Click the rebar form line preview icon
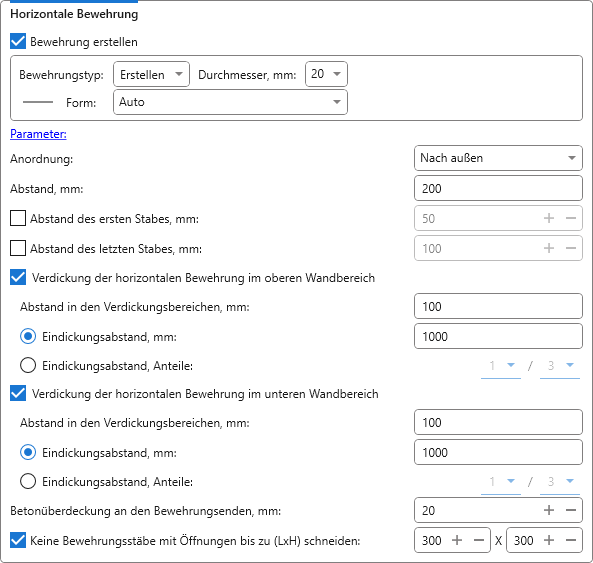This screenshot has width=593, height=563. (x=38, y=102)
